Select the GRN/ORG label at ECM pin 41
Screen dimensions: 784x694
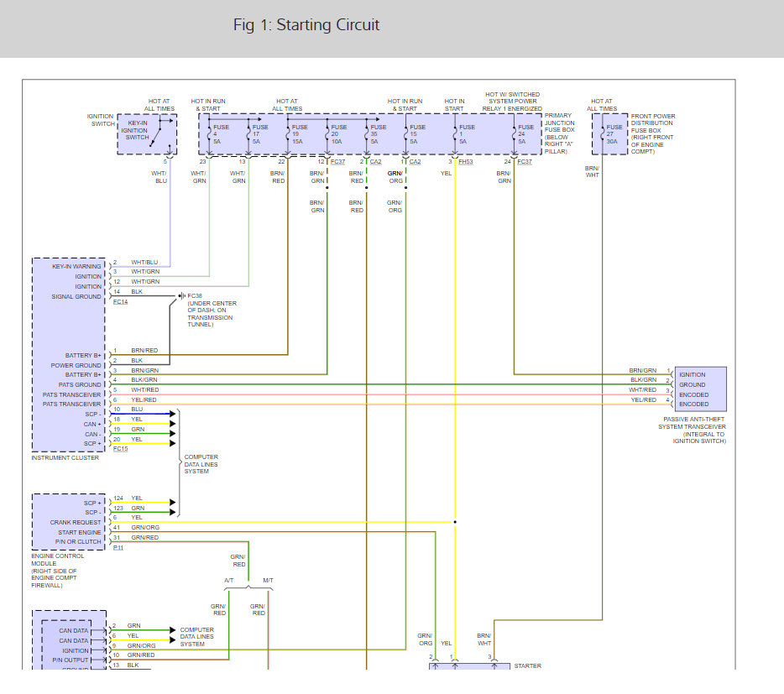point(145,527)
